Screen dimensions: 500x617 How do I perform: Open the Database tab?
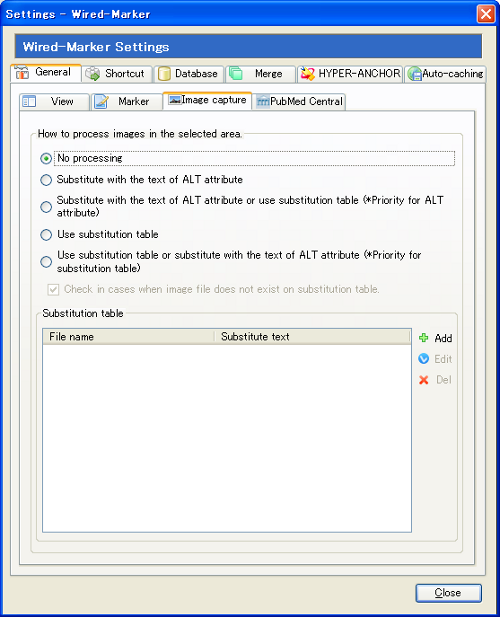[x=189, y=74]
